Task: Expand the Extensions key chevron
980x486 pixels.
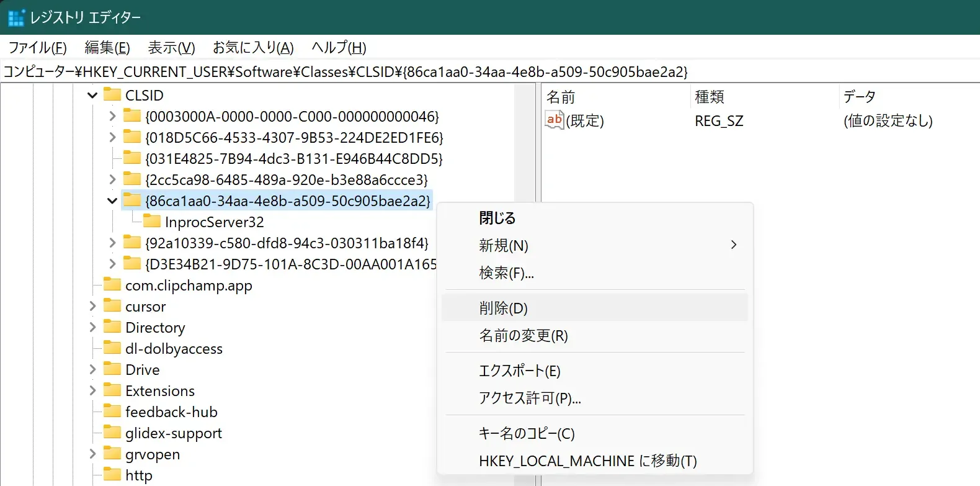Action: [92, 390]
